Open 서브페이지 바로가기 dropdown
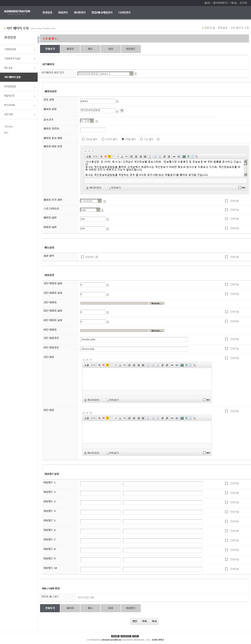 pos(105,73)
